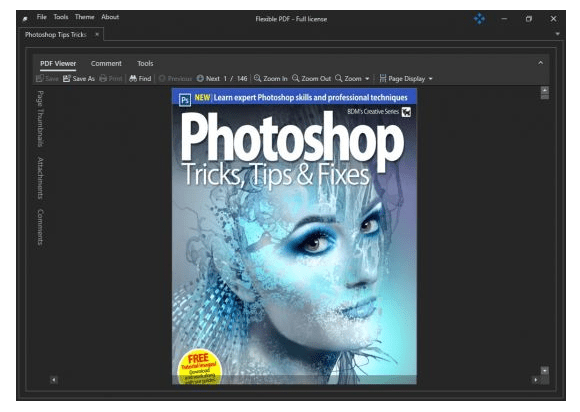Viewport: 580px width, 412px height.
Task: Open the Attachments side panel
Action: coord(40,178)
